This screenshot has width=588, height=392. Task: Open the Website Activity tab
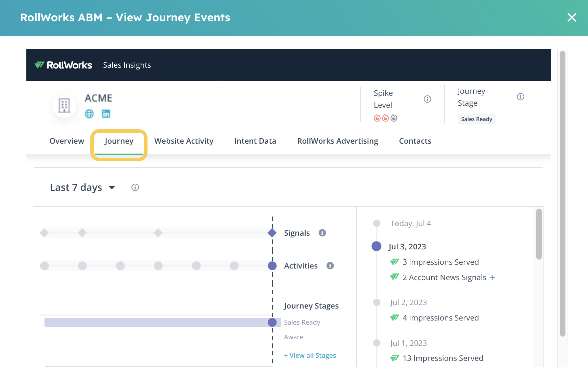tap(184, 141)
